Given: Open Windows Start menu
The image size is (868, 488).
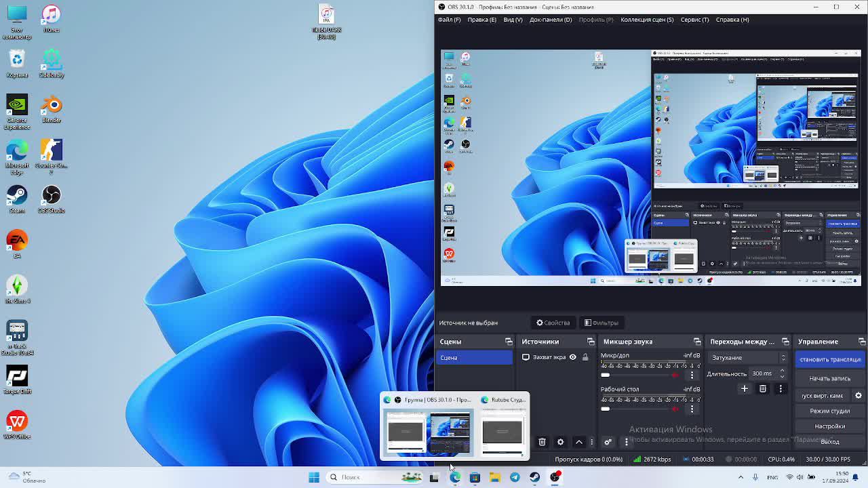Looking at the screenshot, I should 313,477.
